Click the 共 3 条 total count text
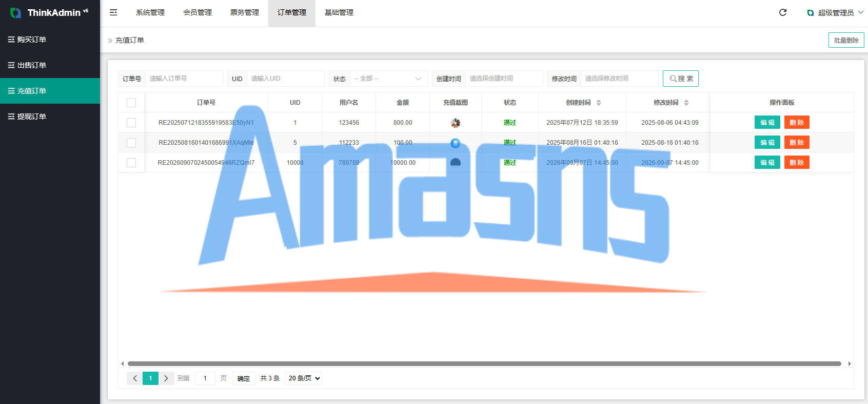The height and width of the screenshot is (404, 868). click(270, 378)
